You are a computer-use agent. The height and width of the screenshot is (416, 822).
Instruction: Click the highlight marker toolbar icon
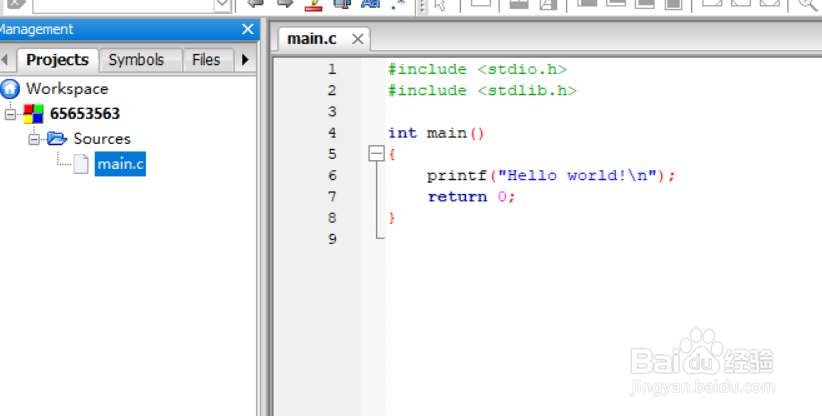point(313,5)
